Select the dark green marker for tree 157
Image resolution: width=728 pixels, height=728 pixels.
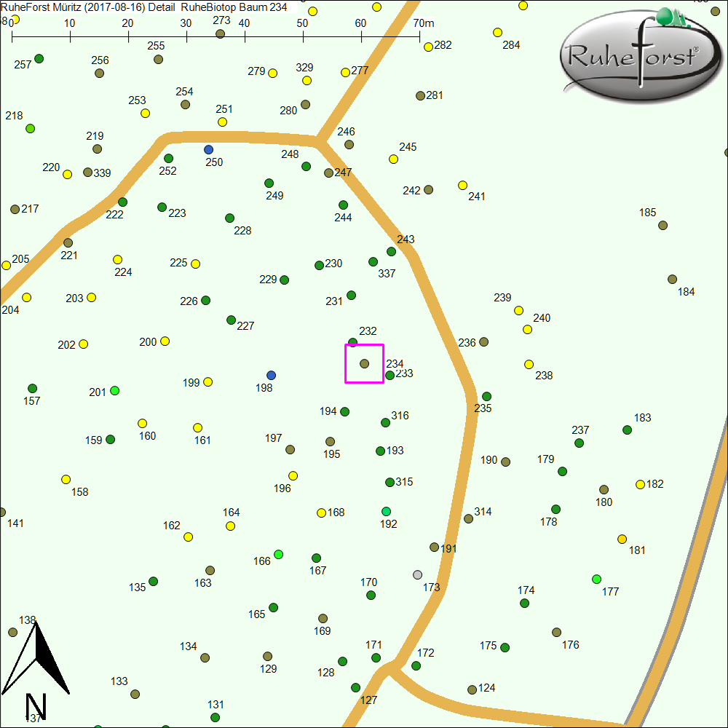click(x=32, y=388)
